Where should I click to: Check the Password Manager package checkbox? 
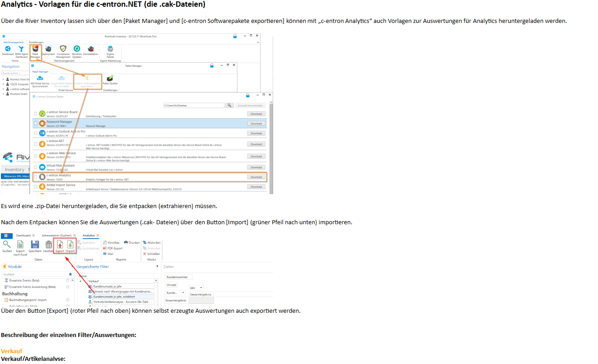click(36, 123)
